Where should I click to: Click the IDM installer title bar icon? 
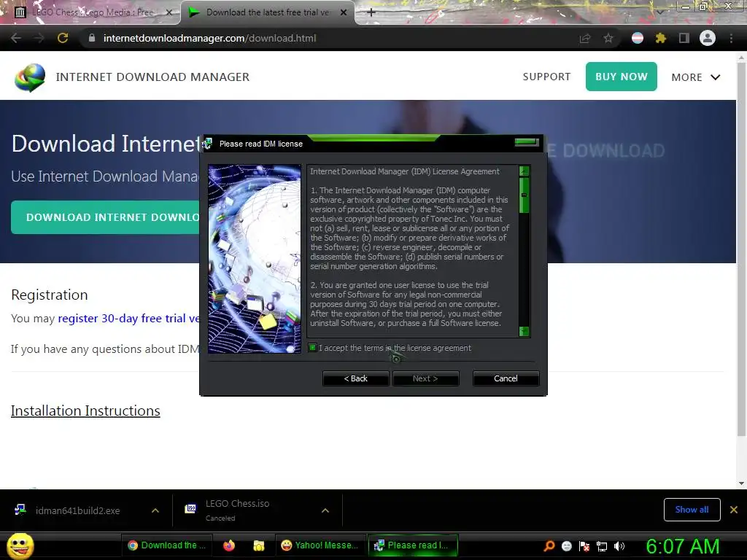click(x=208, y=144)
